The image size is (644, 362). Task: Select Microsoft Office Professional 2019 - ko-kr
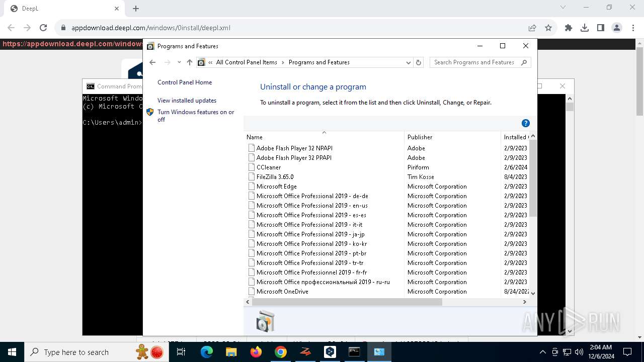(x=312, y=244)
